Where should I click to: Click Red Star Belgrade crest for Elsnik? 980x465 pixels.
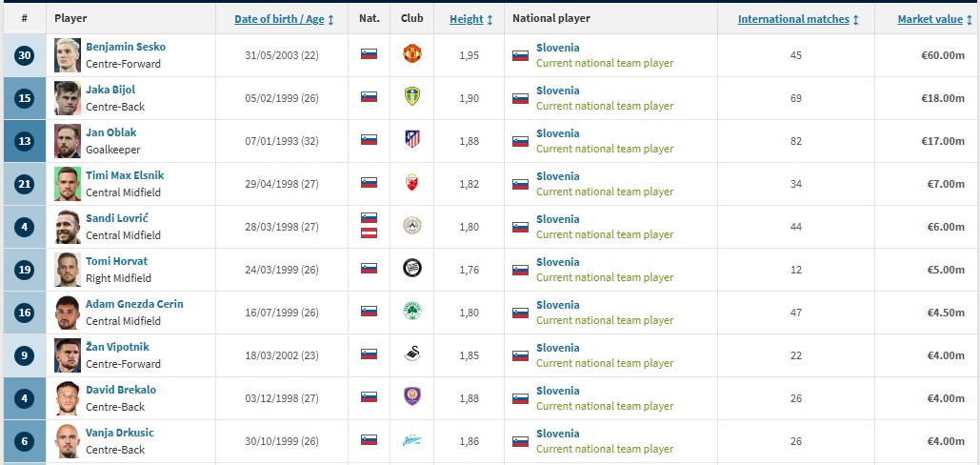click(x=411, y=183)
